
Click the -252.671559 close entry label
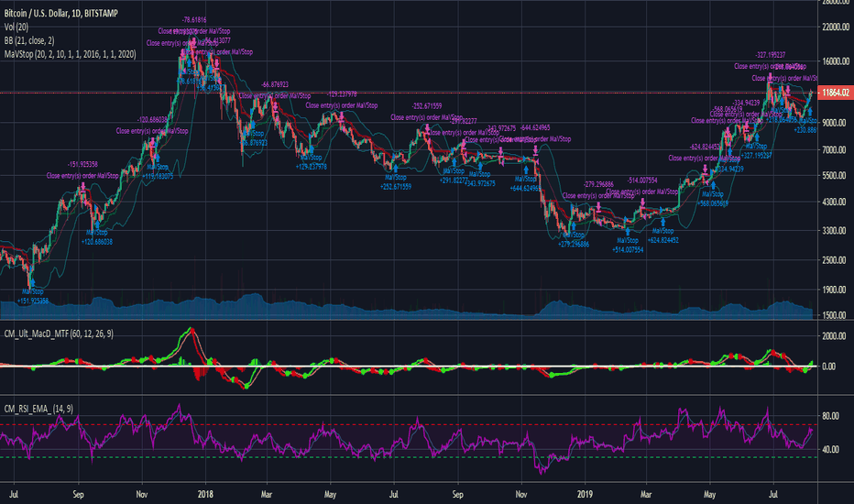[x=426, y=105]
